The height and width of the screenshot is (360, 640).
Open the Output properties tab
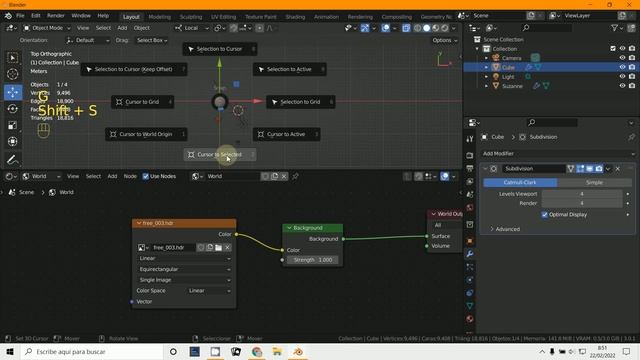tap(470, 168)
